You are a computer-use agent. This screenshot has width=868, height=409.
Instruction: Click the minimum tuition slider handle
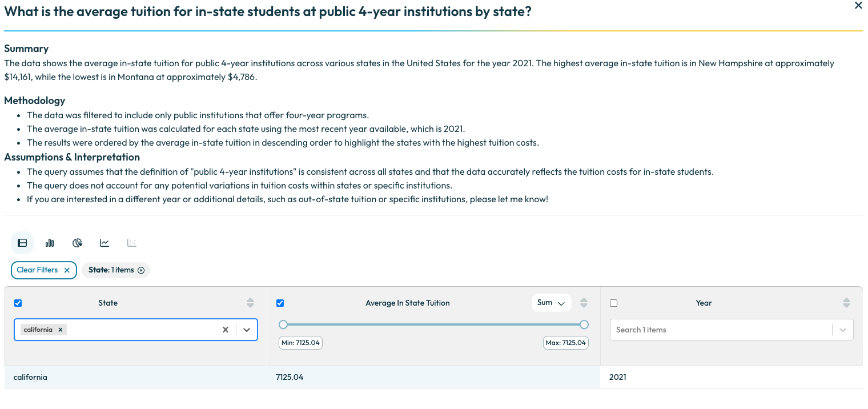tap(283, 324)
